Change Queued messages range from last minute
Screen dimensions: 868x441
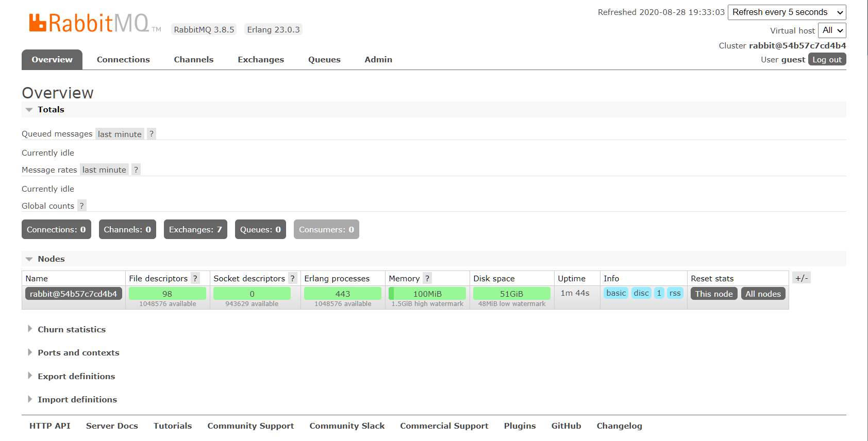coord(120,134)
